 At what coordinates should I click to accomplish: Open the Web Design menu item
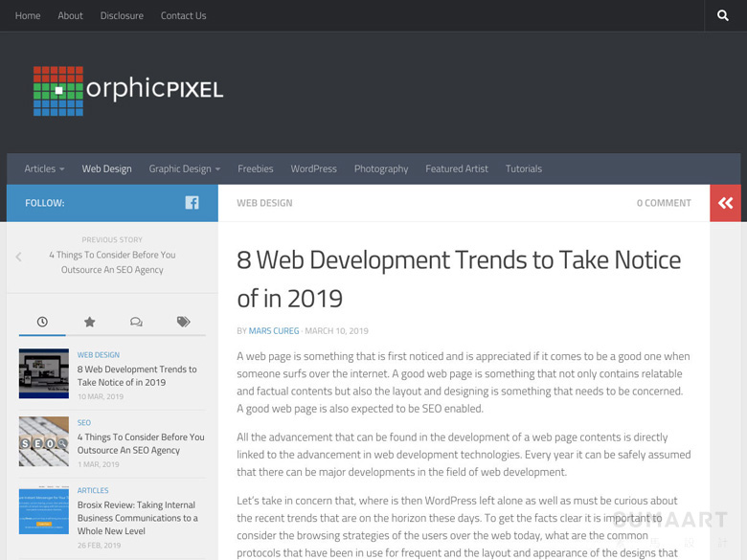[x=106, y=169]
